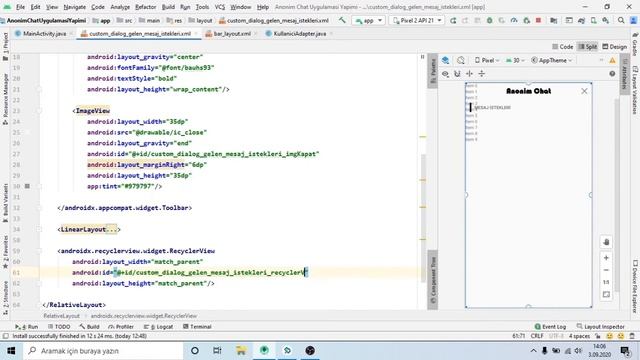Switch editor to Split view
This screenshot has width=640, height=360.
point(587,47)
